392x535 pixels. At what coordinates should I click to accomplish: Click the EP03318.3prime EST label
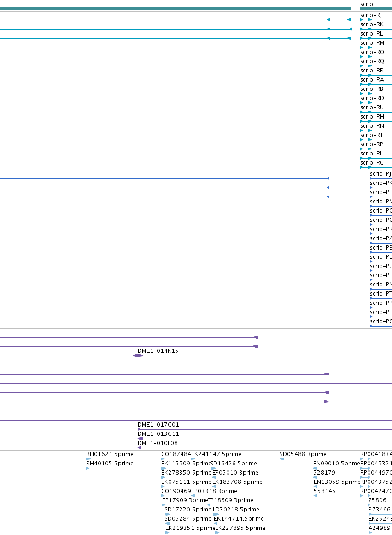[x=214, y=491]
